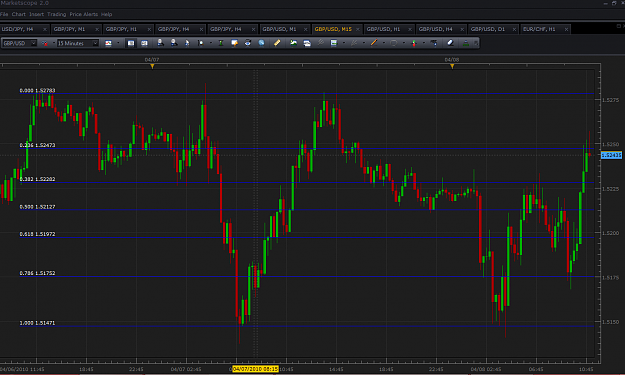Image resolution: width=625 pixels, height=375 pixels.
Task: Click the white eraser tool icon
Action: [x=450, y=43]
